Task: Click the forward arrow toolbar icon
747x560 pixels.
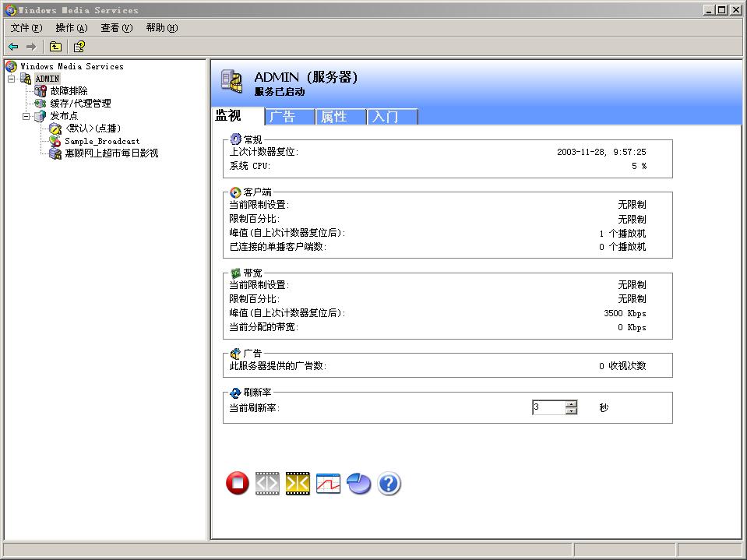Action: [x=31, y=47]
